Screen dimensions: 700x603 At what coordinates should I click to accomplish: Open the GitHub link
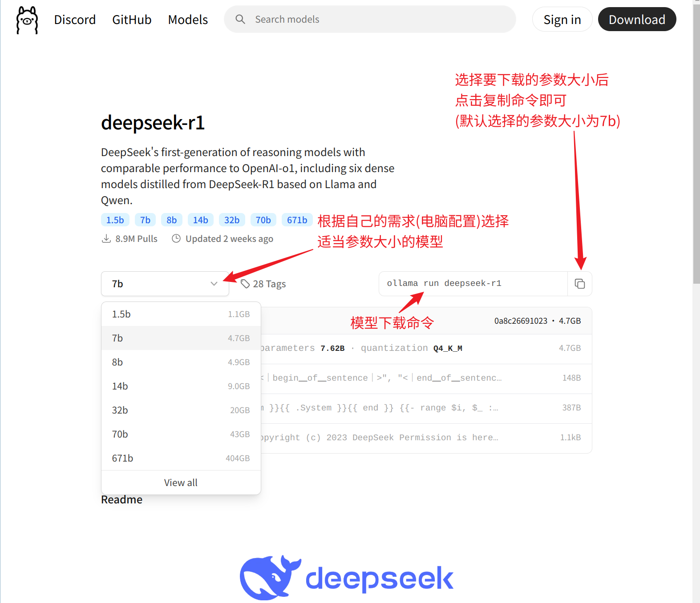(132, 20)
